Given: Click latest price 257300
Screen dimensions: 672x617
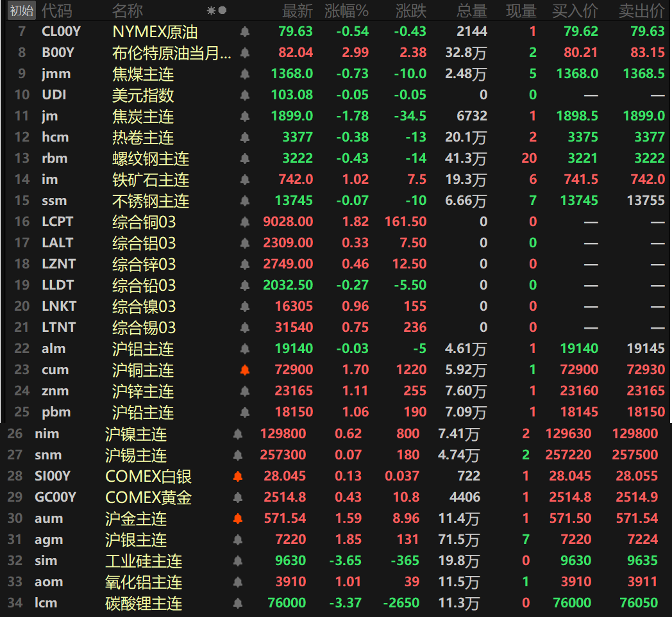Looking at the screenshot, I should (283, 455).
